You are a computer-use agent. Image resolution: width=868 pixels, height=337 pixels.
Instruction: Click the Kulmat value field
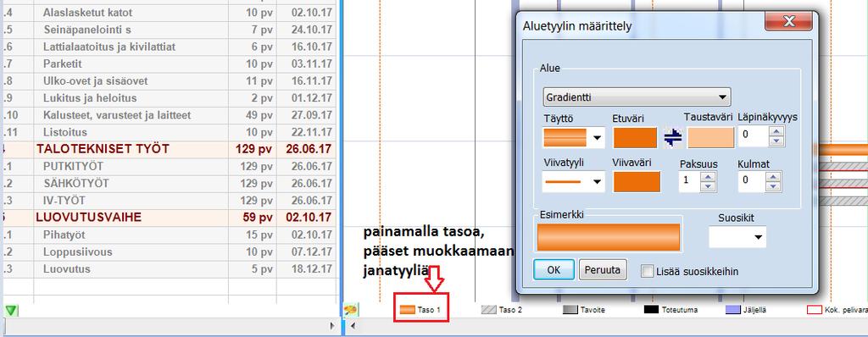pyautogui.click(x=753, y=181)
